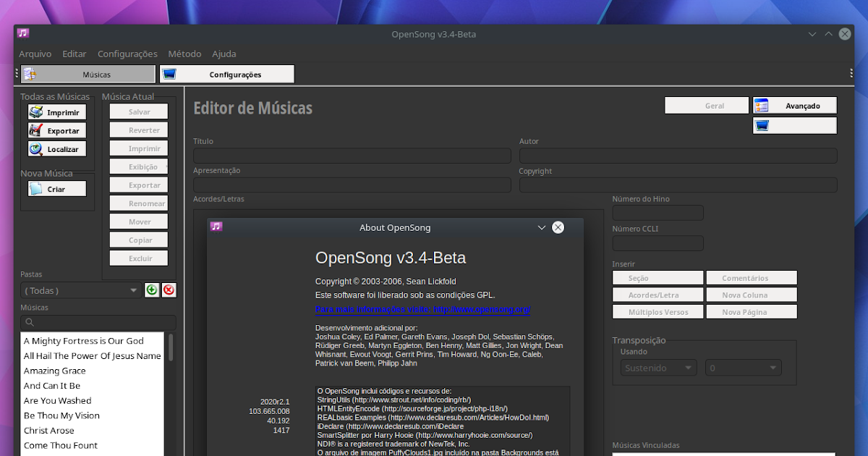This screenshot has height=456, width=868.
Task: Open the transposition amount dropdown showing 0
Action: [x=743, y=367]
